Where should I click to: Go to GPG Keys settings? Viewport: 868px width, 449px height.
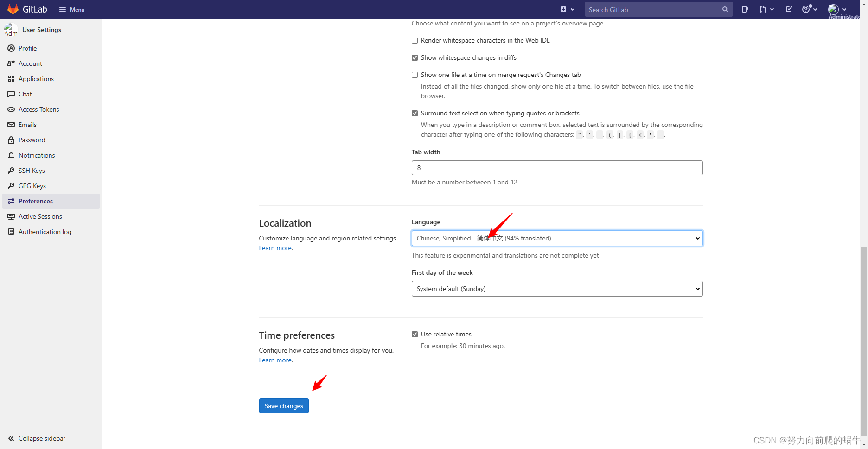point(51,186)
